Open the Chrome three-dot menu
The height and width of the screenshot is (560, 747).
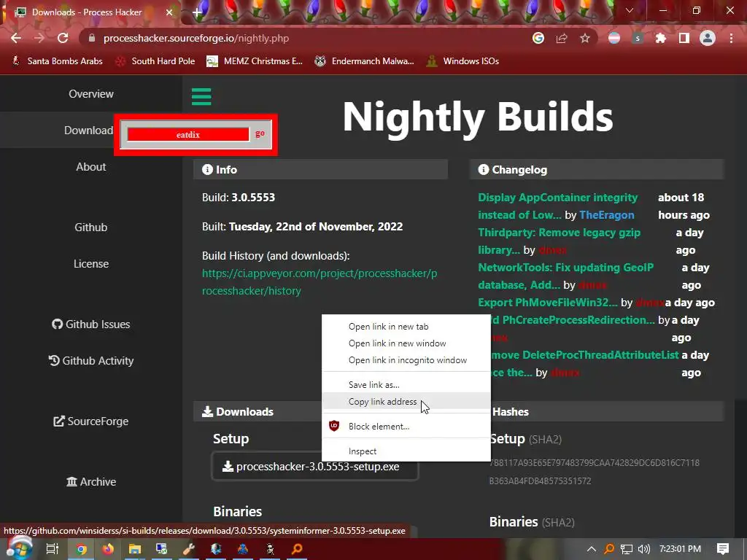[x=731, y=38]
